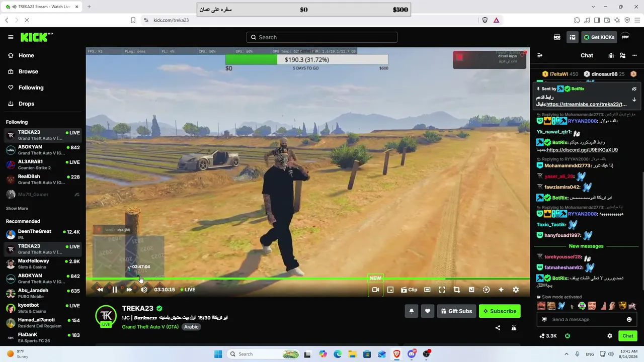Open chat settings gear
The width and height of the screenshot is (644, 362).
610,336
